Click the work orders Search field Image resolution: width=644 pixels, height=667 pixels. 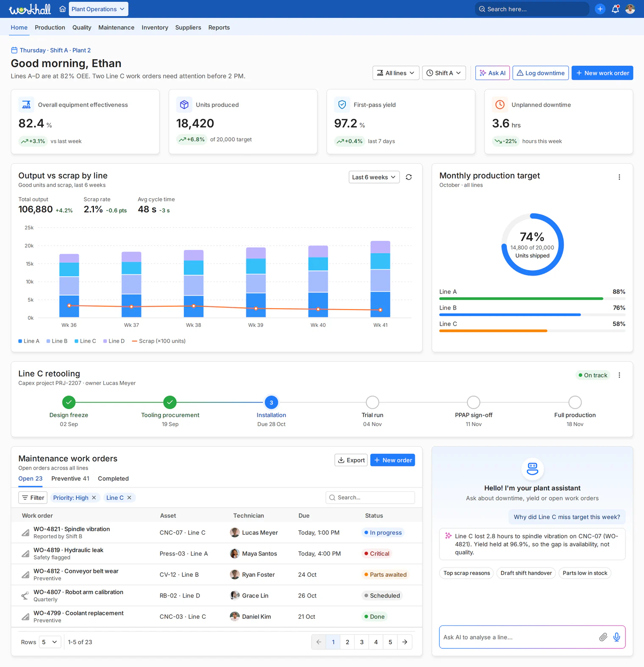pyautogui.click(x=370, y=498)
